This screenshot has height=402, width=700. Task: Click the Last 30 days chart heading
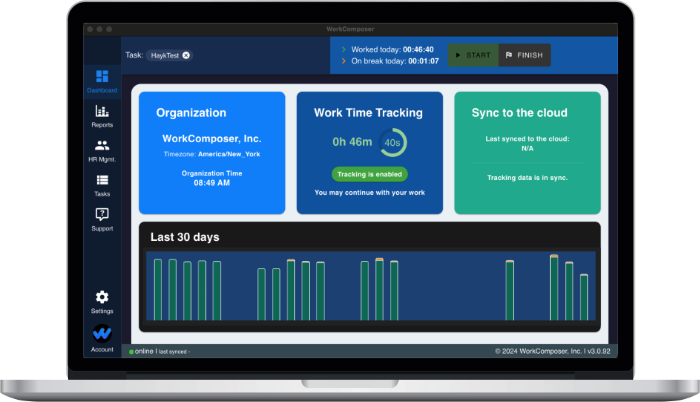185,237
